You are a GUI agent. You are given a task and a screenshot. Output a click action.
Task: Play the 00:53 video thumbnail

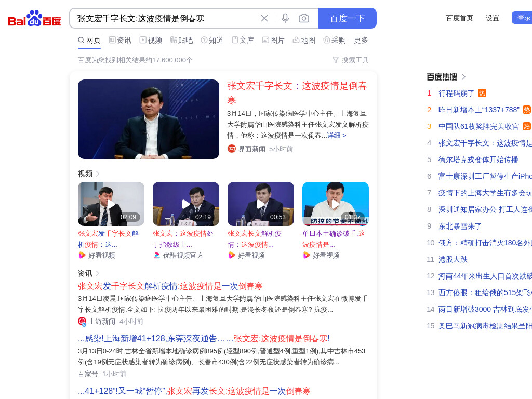261,204
